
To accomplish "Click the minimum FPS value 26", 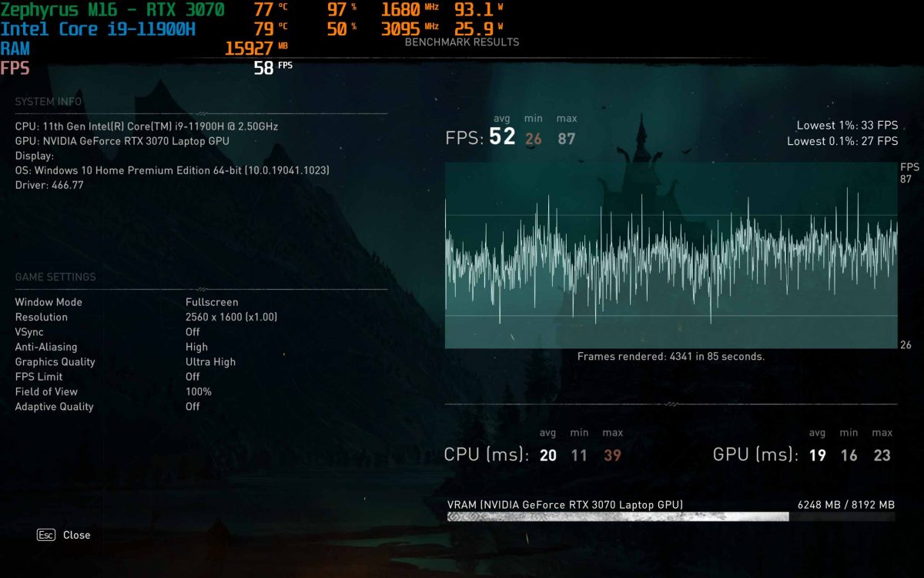I will point(534,139).
